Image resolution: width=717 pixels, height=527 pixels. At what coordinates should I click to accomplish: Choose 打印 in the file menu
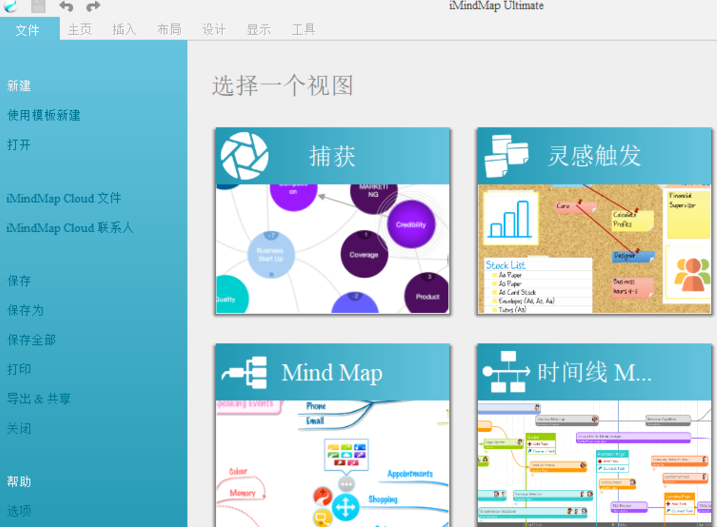click(19, 369)
